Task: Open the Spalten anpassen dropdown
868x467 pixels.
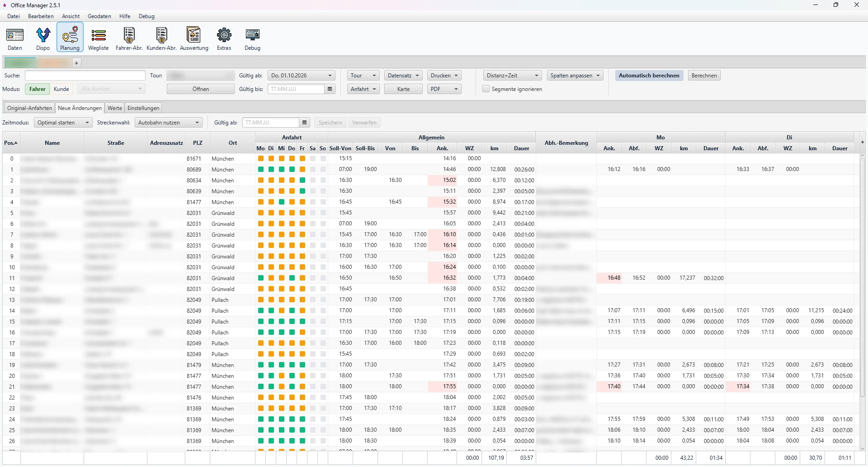Action: [x=575, y=76]
